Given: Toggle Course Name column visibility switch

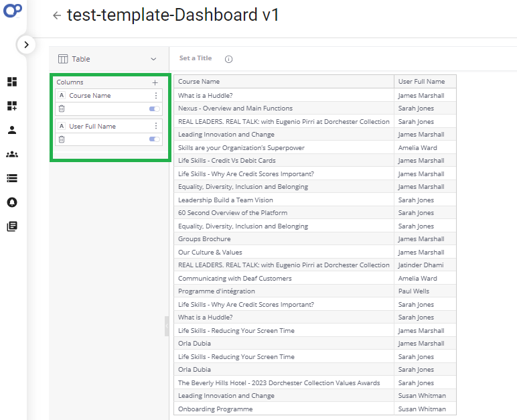Looking at the screenshot, I should pyautogui.click(x=155, y=109).
